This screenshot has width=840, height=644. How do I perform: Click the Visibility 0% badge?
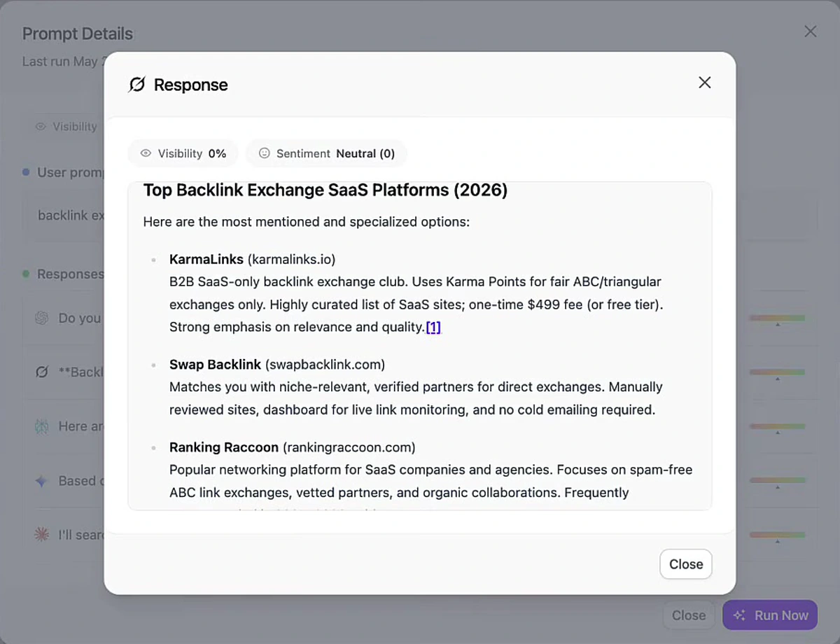(183, 153)
